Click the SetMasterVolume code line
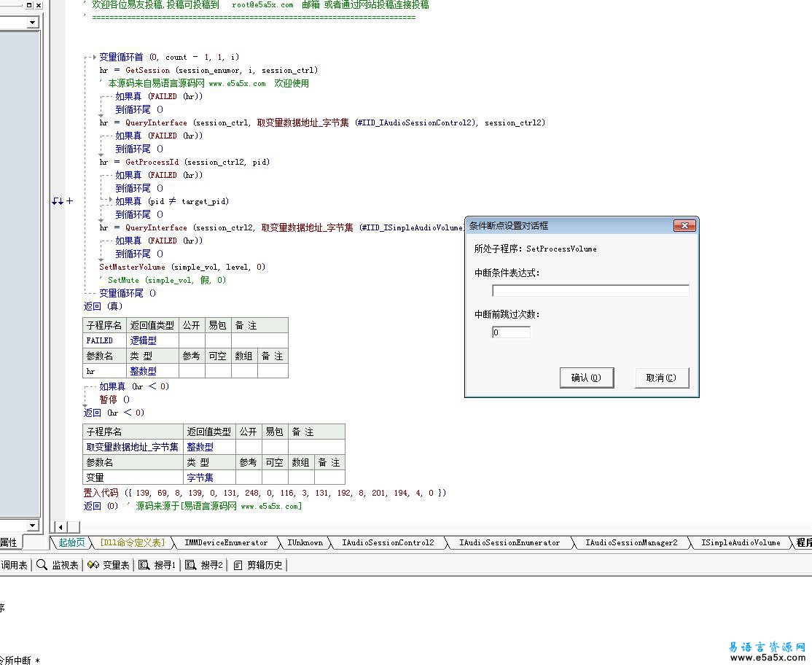 (x=182, y=267)
